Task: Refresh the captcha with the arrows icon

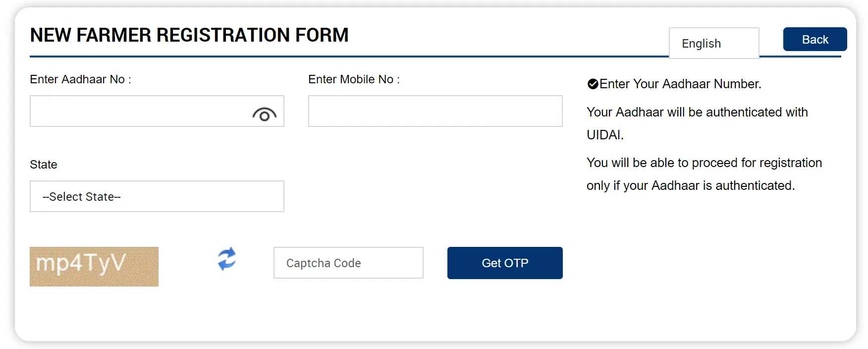Action: 227,259
